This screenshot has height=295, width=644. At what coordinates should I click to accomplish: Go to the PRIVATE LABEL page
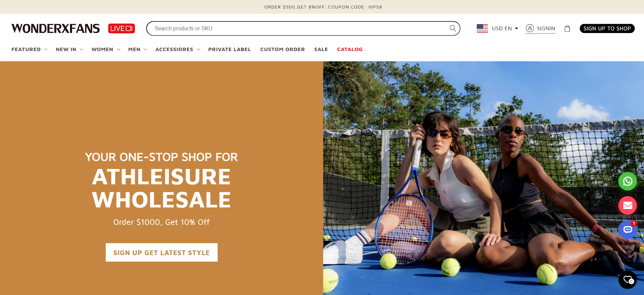point(229,50)
